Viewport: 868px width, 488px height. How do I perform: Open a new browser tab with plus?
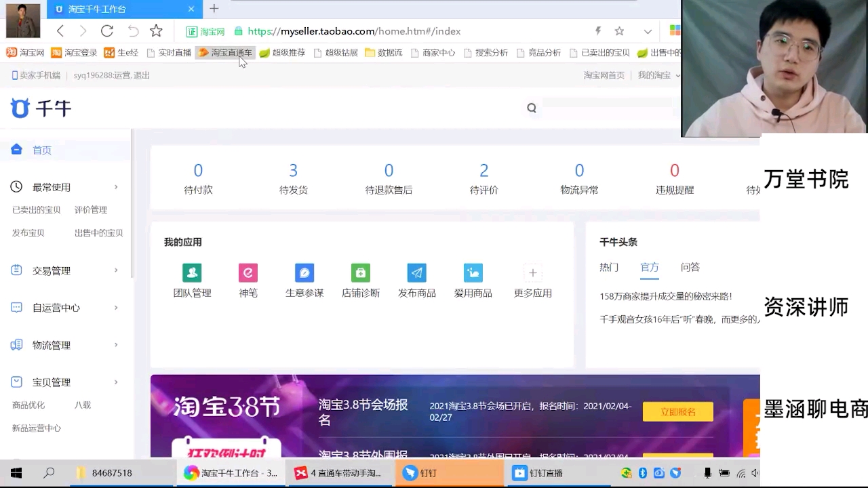[x=214, y=9]
